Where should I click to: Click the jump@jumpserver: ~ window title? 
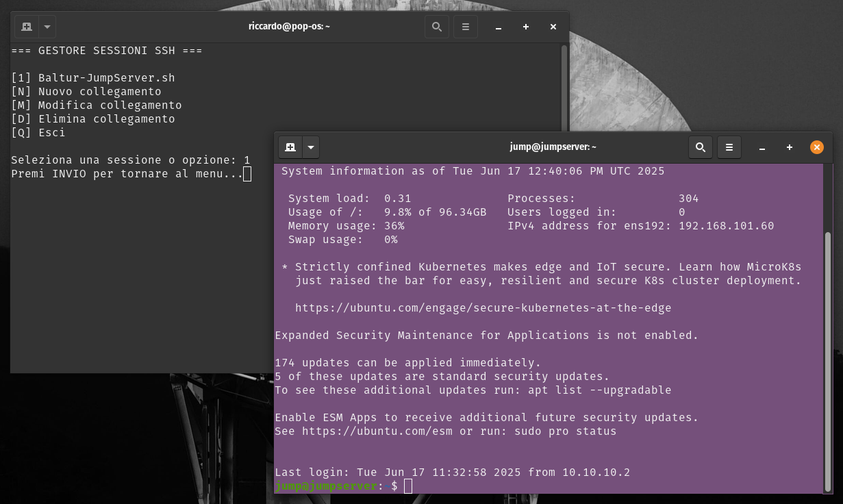tap(553, 147)
